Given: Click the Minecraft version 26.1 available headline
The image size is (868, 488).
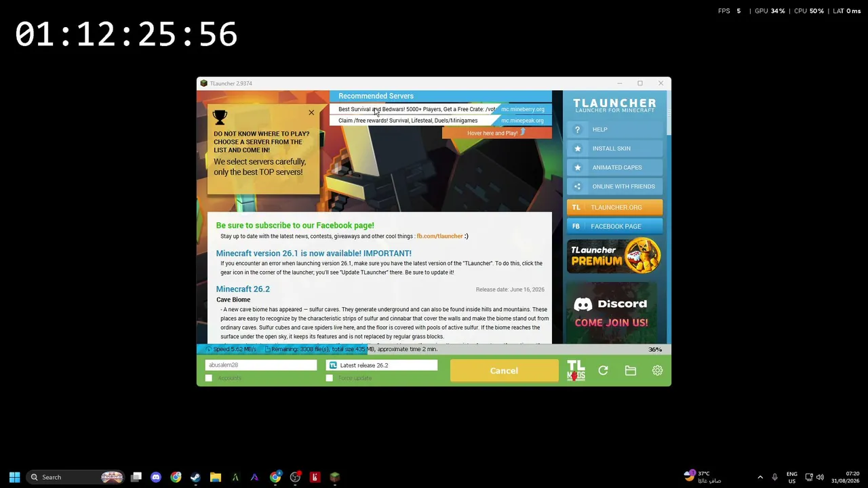Looking at the screenshot, I should pyautogui.click(x=314, y=253).
